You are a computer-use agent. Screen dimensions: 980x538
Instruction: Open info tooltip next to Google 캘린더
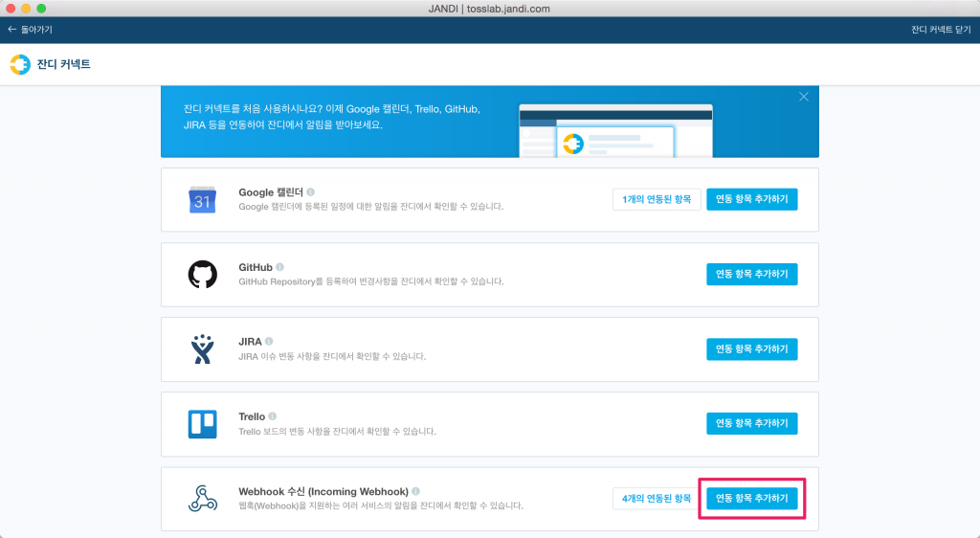[311, 191]
